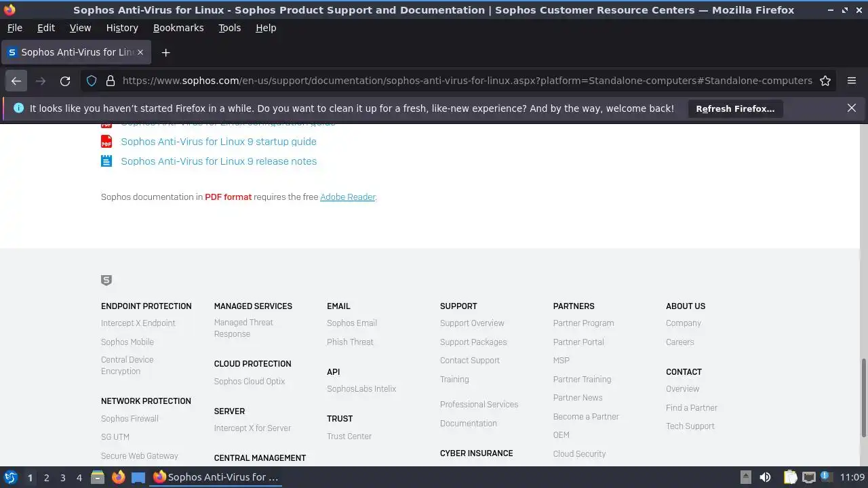Open SophosLabs Intelix link

click(361, 389)
